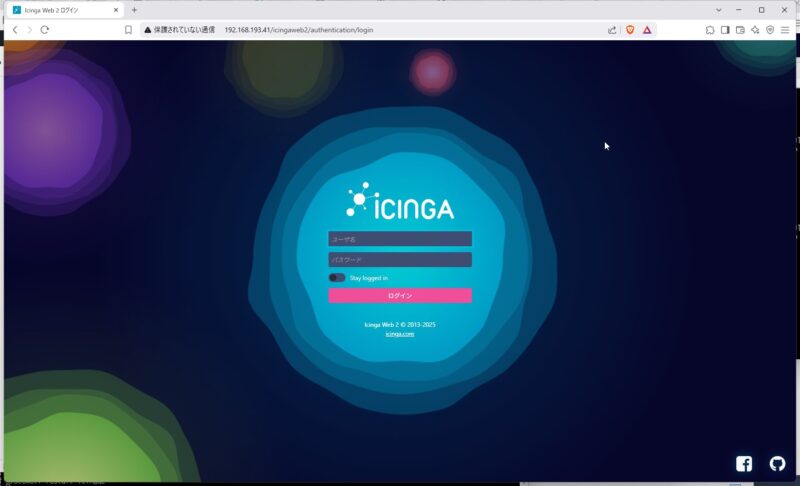Open the tab search chevron
The image size is (800, 486).
pos(718,10)
